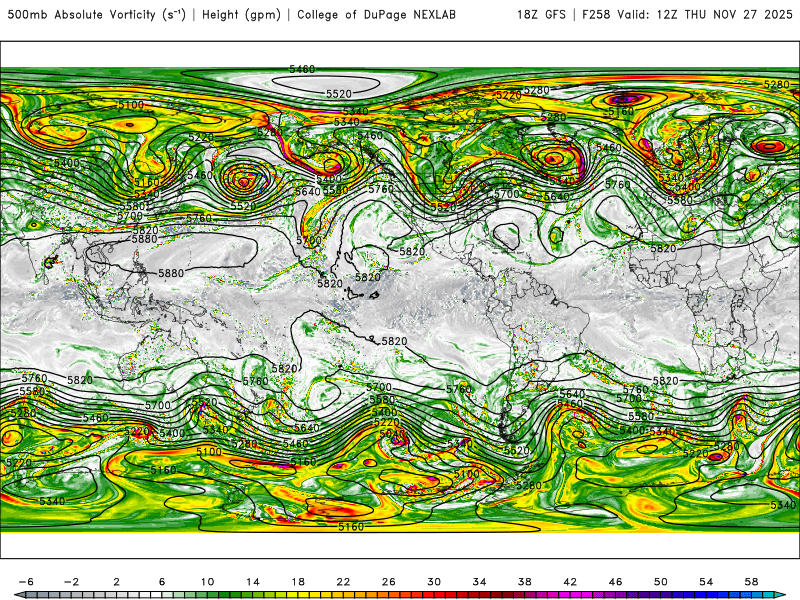Pick the magenta swatch below the 42 label

[576, 595]
